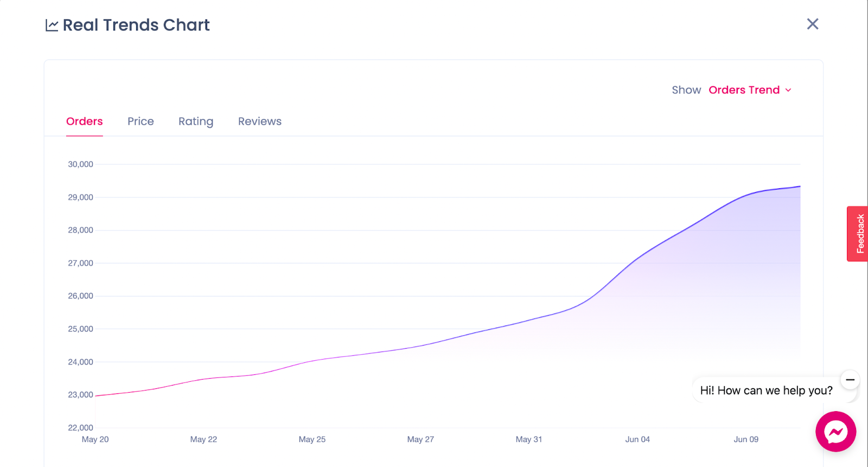The height and width of the screenshot is (467, 868).
Task: Click the 23,000 y-axis label
Action: coord(80,395)
